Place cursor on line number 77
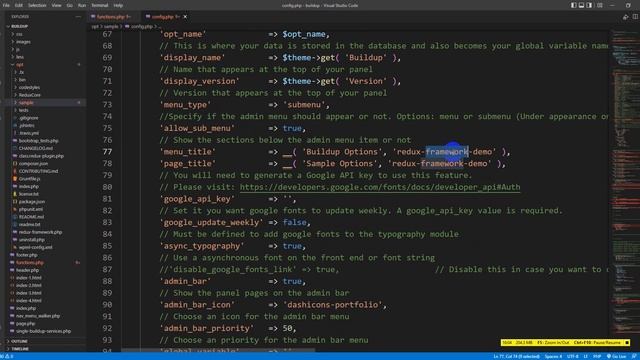The image size is (640, 360). tap(107, 152)
